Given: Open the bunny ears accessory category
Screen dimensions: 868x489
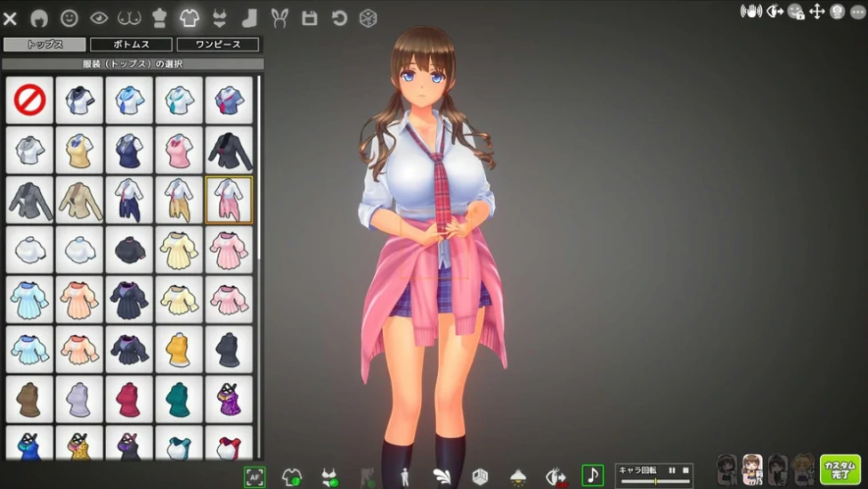Looking at the screenshot, I should pos(280,19).
